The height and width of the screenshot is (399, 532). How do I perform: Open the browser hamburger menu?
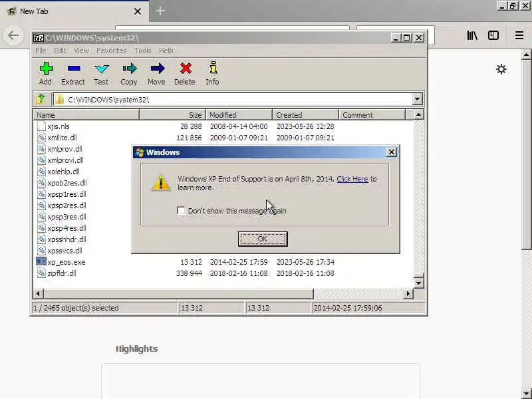point(519,35)
